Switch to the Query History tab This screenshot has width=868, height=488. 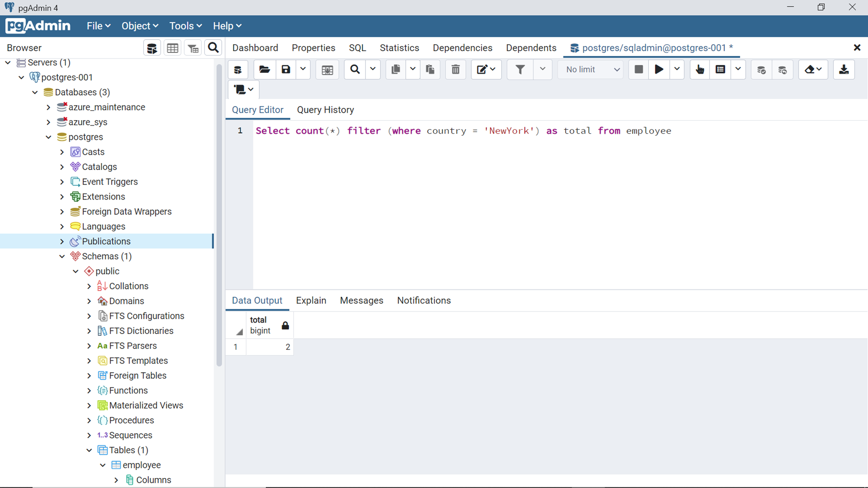coord(325,110)
